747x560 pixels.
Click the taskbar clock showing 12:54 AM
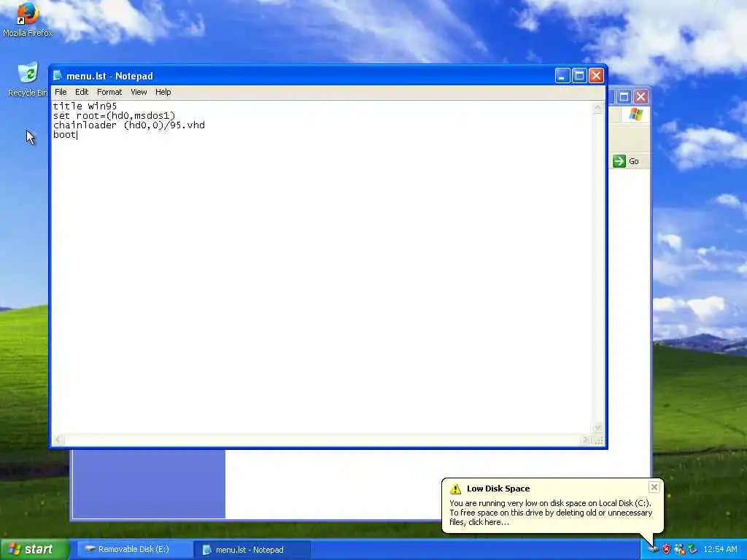click(x=720, y=550)
